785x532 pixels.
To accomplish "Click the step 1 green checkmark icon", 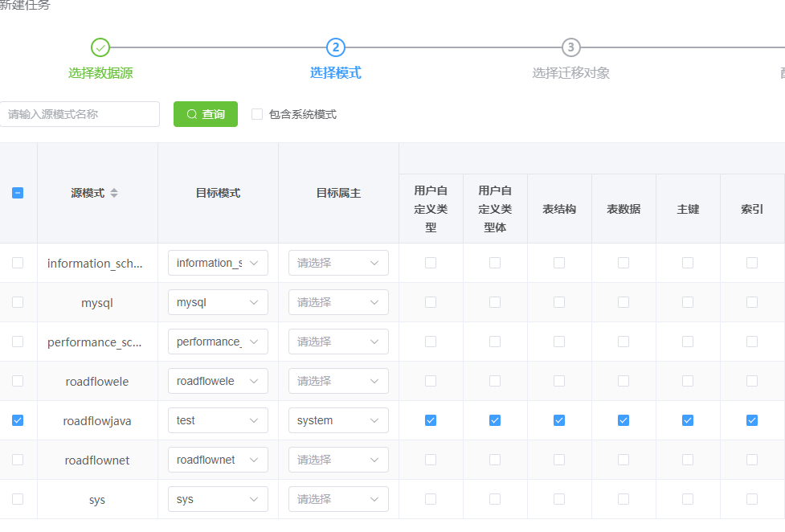I will [x=100, y=47].
